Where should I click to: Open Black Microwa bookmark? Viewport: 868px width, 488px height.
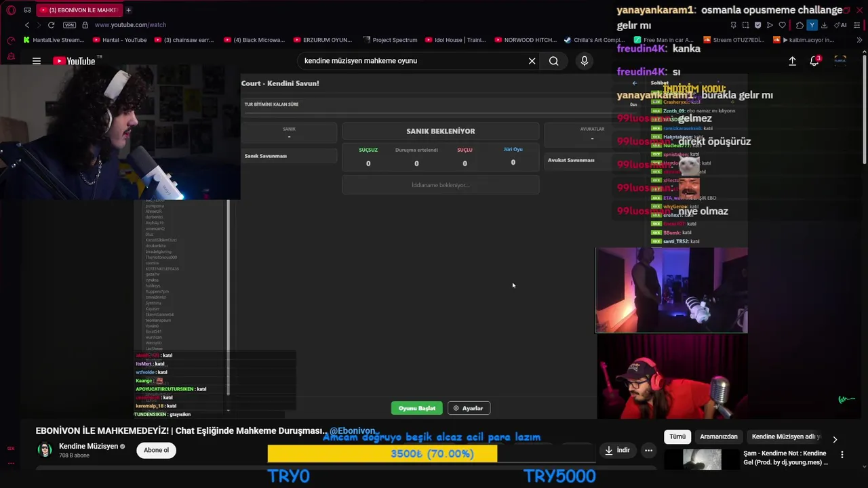[254, 40]
